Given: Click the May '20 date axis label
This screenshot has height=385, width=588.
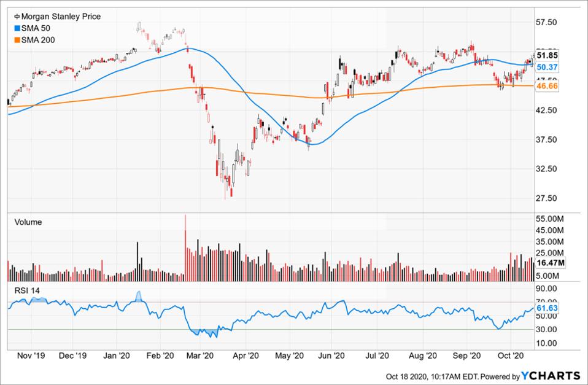Looking at the screenshot, I should [x=289, y=356].
